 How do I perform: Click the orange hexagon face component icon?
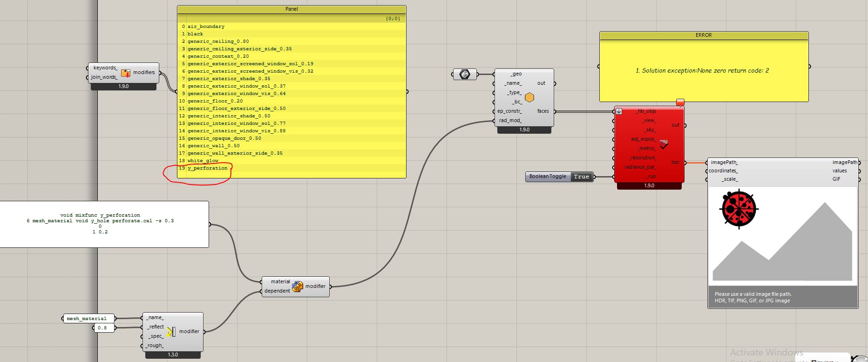tap(529, 97)
